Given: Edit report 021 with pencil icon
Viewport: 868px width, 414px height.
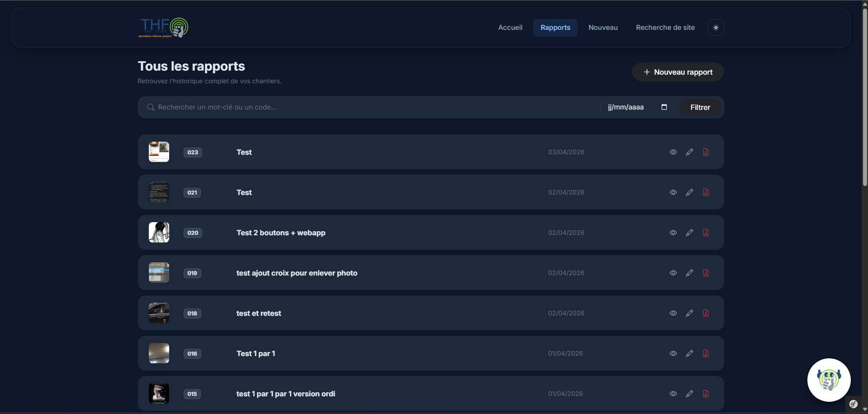Looking at the screenshot, I should [689, 192].
